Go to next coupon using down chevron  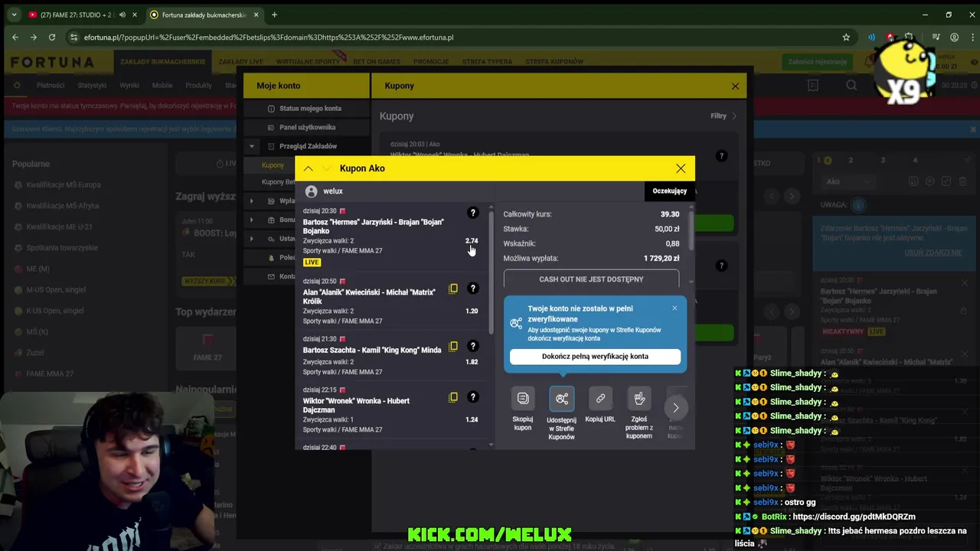coord(326,168)
